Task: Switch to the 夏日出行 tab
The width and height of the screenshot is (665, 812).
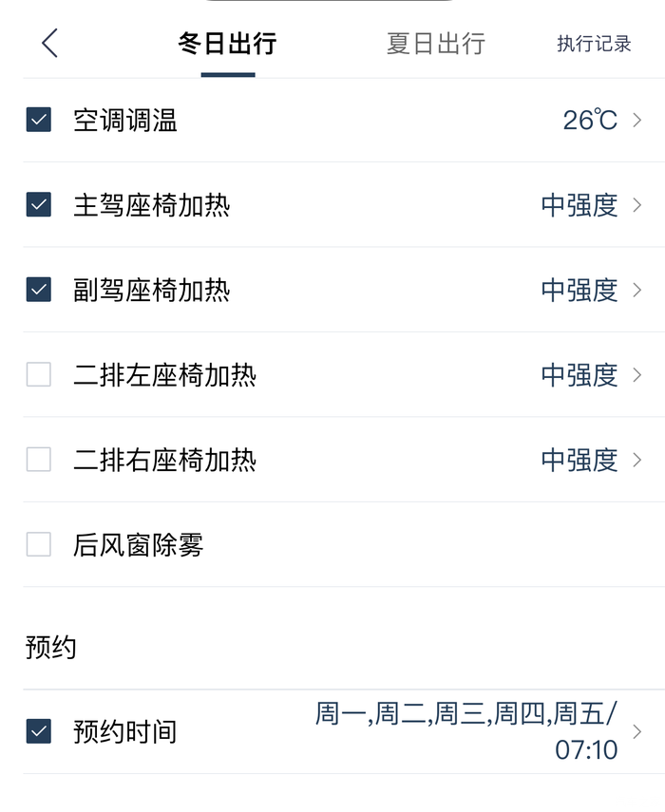Action: pyautogui.click(x=435, y=44)
